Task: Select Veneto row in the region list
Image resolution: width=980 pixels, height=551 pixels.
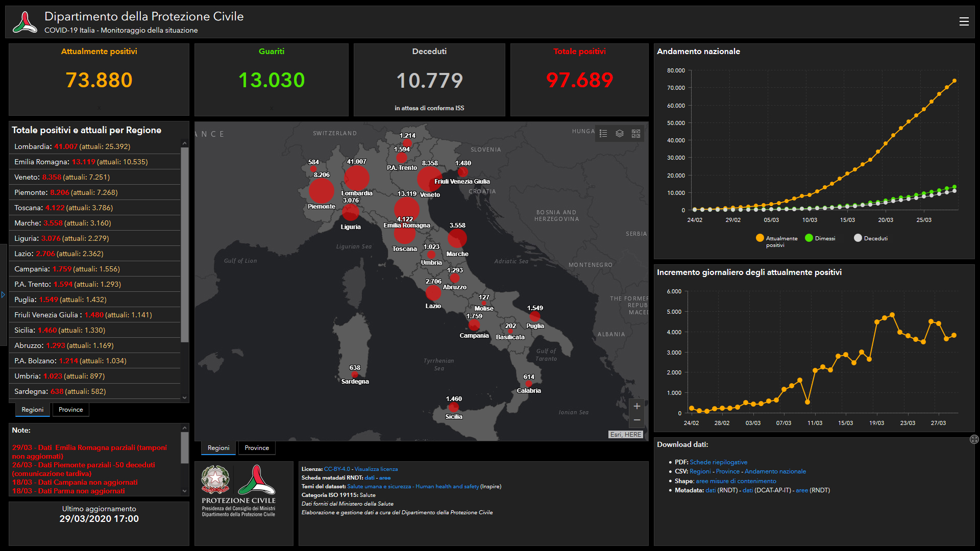Action: (x=95, y=177)
